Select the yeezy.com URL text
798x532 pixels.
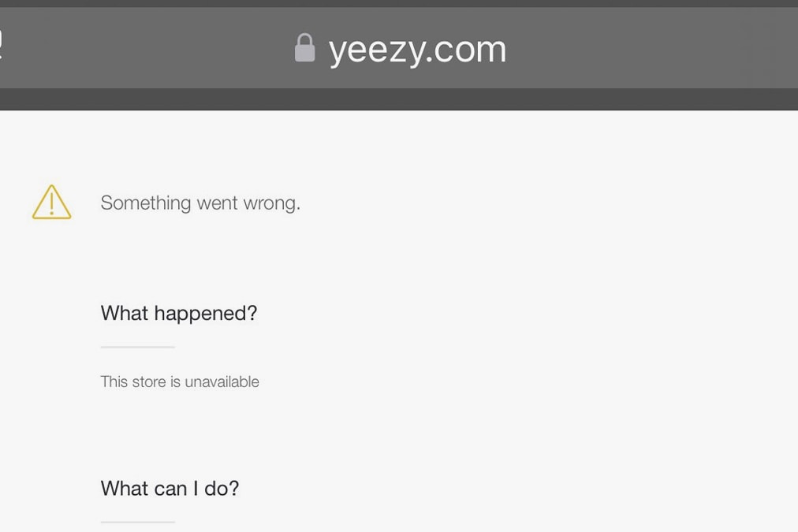pyautogui.click(x=417, y=49)
